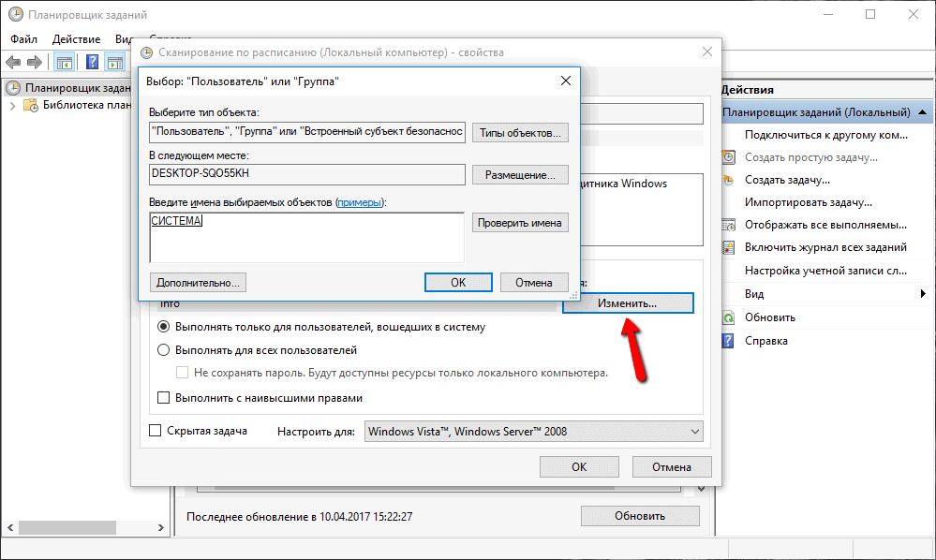Open the 'Файл' menu
The image size is (936, 560).
23,39
